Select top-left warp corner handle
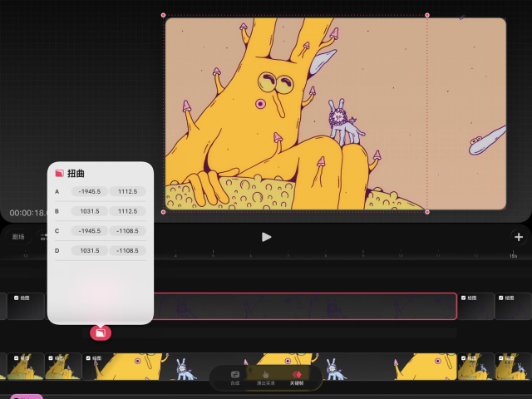 click(163, 15)
